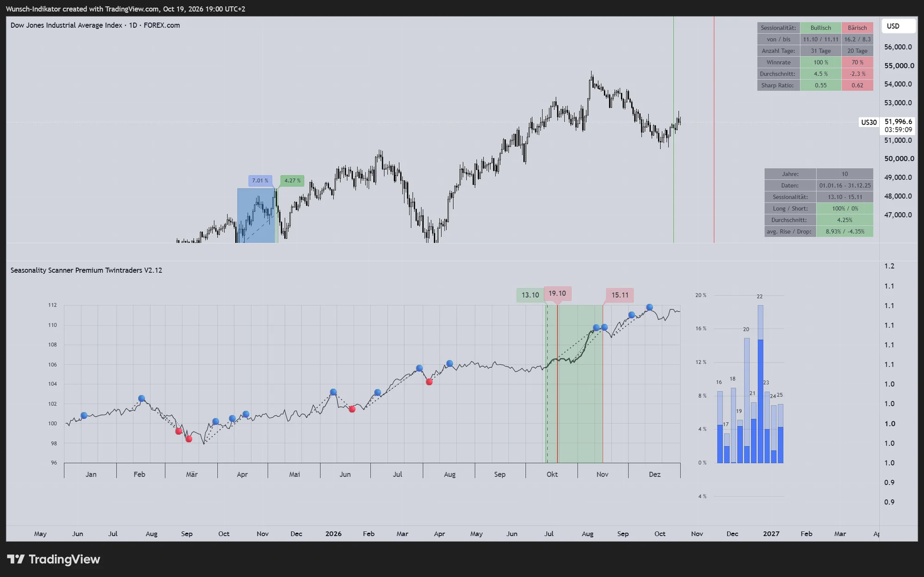
Task: Click the USD currency button
Action: pos(898,26)
